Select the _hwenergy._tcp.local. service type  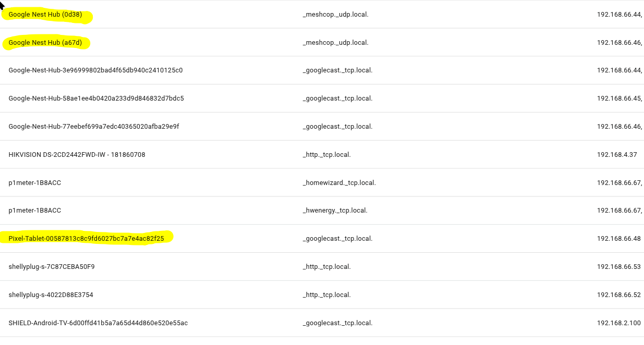click(x=335, y=211)
